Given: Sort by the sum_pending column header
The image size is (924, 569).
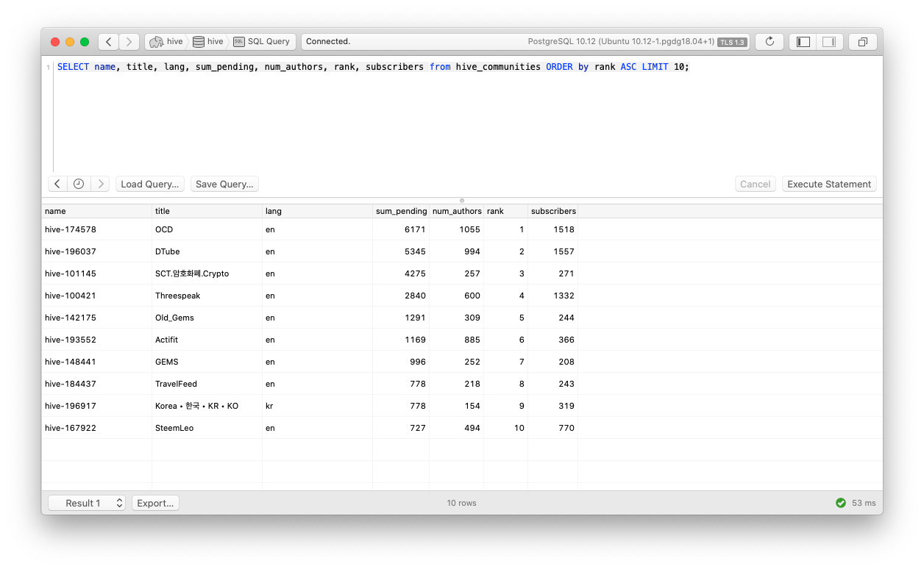Looking at the screenshot, I should 401,211.
